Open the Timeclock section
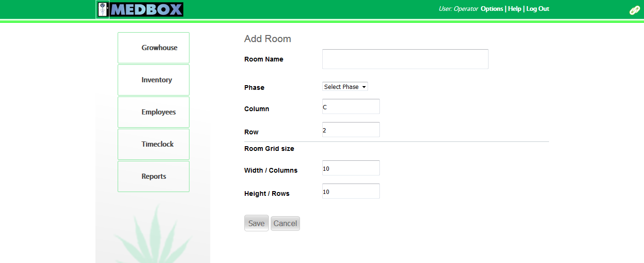The height and width of the screenshot is (263, 644). tap(154, 144)
